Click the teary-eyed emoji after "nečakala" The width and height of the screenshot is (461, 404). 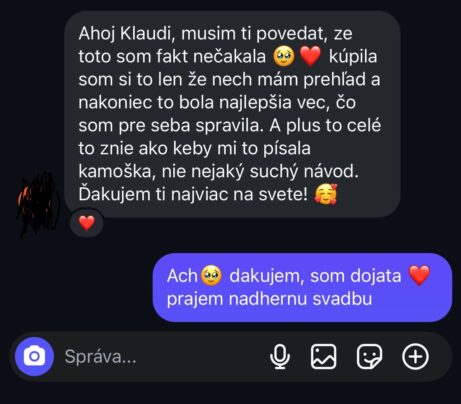[x=283, y=56]
